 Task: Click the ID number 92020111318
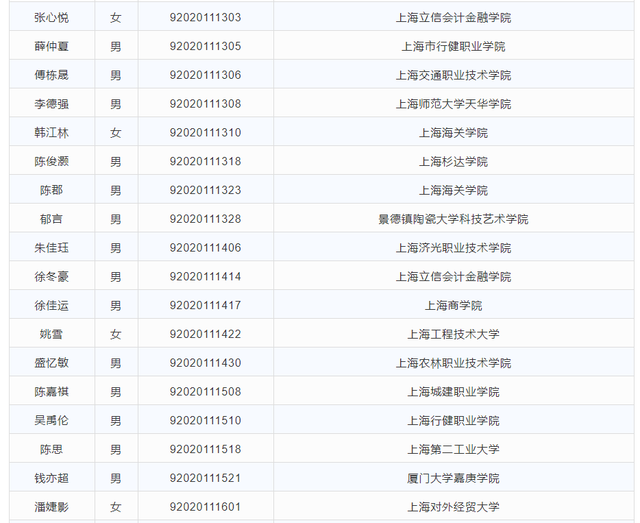click(x=205, y=162)
